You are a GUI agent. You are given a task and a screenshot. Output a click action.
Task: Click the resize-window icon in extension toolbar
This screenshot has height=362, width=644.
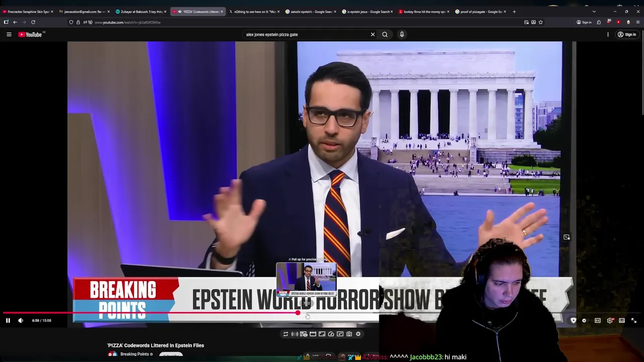(x=322, y=334)
